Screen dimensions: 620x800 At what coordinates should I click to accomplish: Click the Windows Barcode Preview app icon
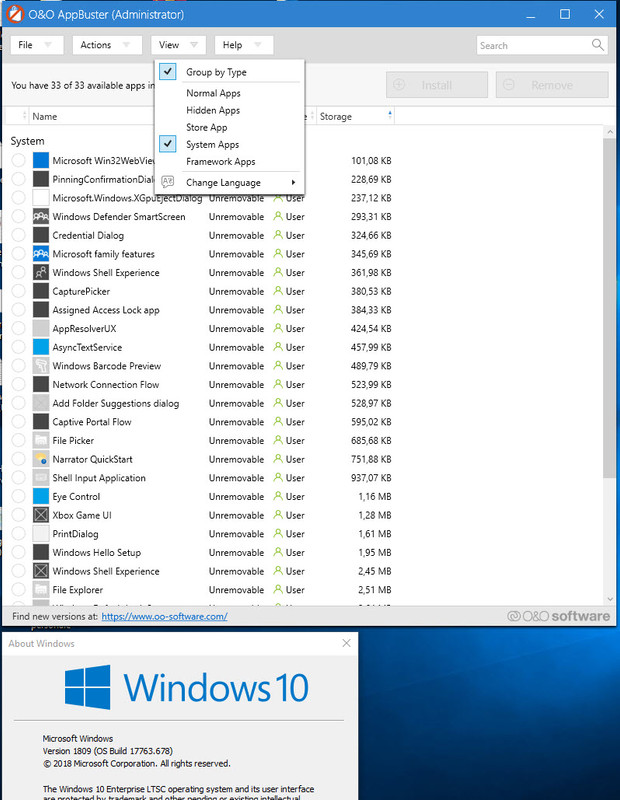point(41,366)
